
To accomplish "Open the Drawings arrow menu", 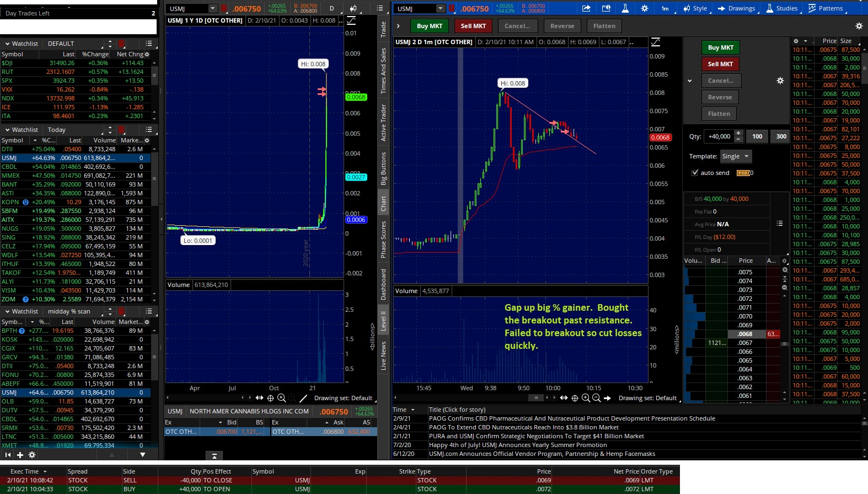I will pyautogui.click(x=736, y=8).
